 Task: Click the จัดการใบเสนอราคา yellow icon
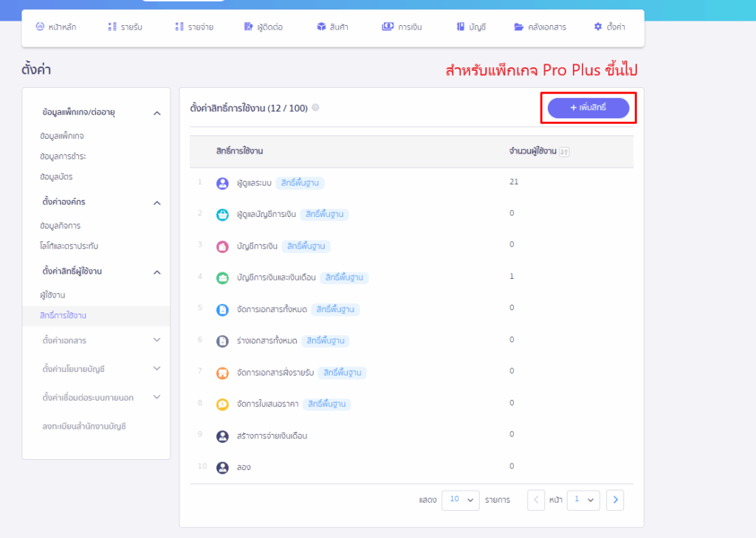pyautogui.click(x=222, y=404)
